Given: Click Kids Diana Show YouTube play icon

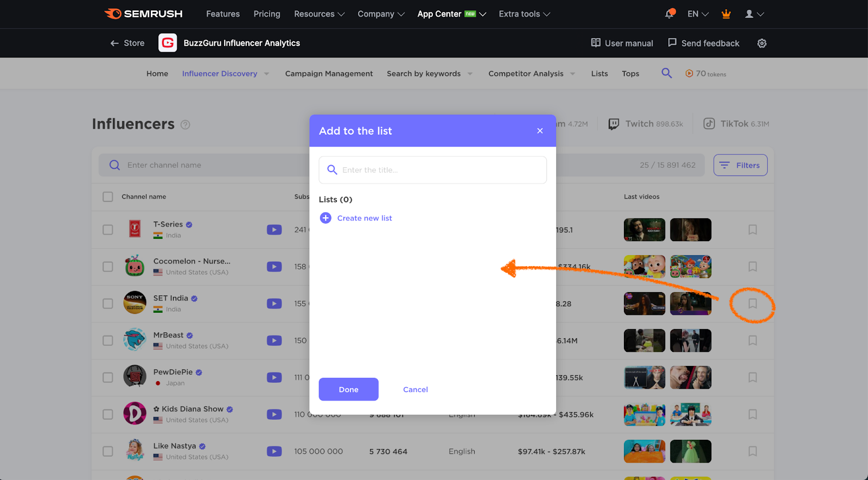Looking at the screenshot, I should tap(274, 414).
